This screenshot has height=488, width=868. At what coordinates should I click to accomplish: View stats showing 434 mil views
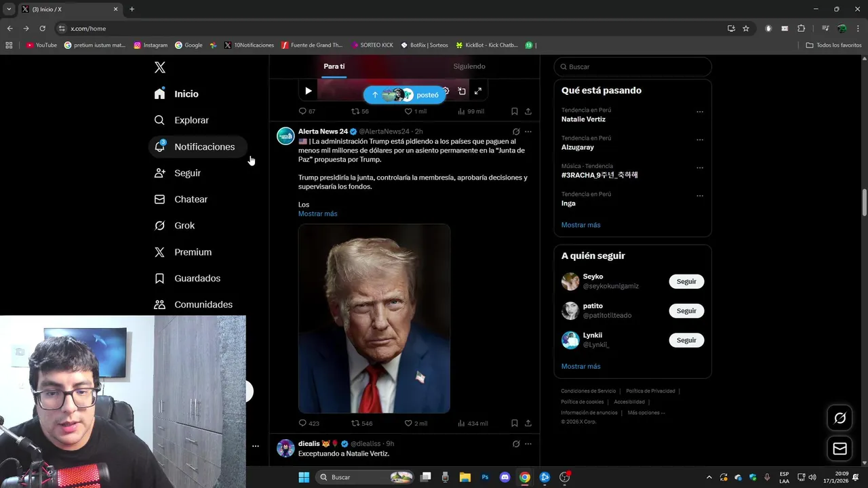(473, 424)
